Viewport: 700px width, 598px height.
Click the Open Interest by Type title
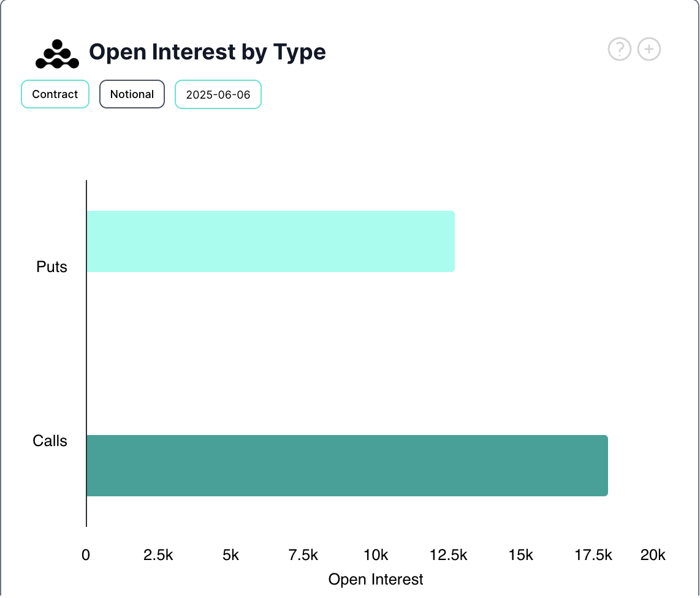coord(207,52)
